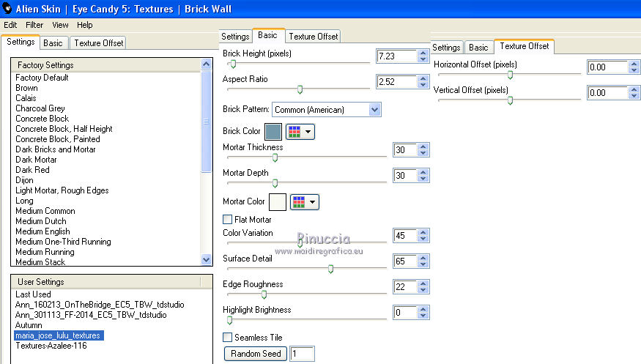Open the View menu
Image resolution: width=641 pixels, height=364 pixels.
(60, 25)
